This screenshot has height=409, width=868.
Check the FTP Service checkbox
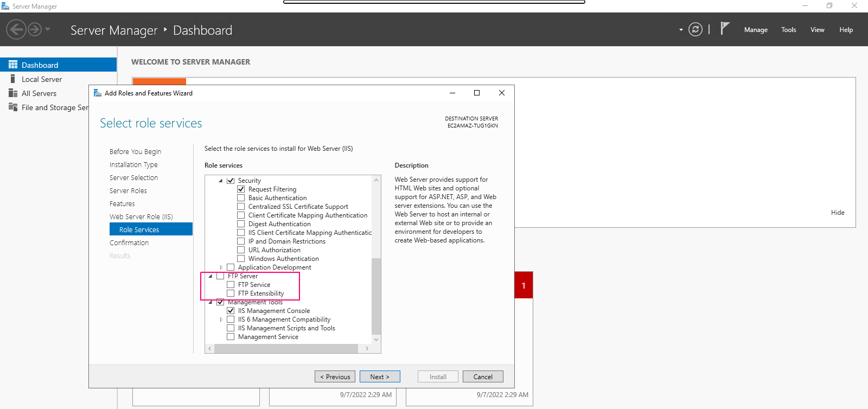(x=231, y=285)
